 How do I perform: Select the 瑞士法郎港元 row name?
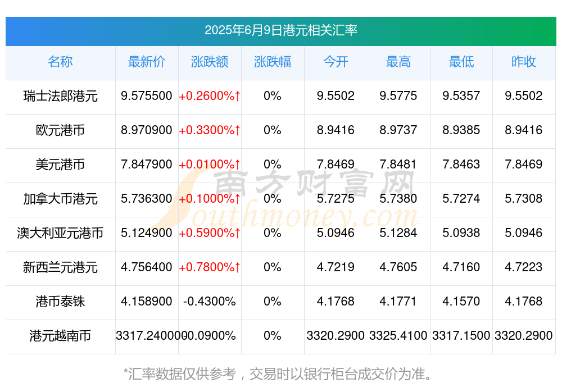pos(60,96)
